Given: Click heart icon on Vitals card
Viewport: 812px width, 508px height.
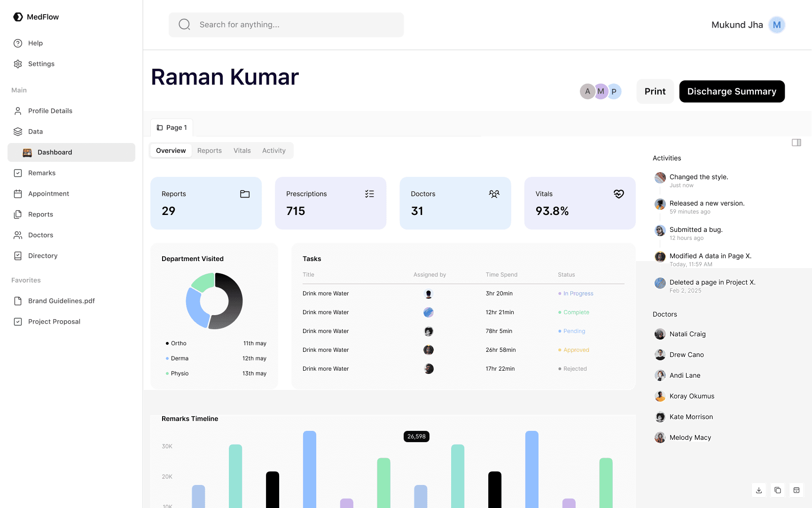Looking at the screenshot, I should pos(619,194).
